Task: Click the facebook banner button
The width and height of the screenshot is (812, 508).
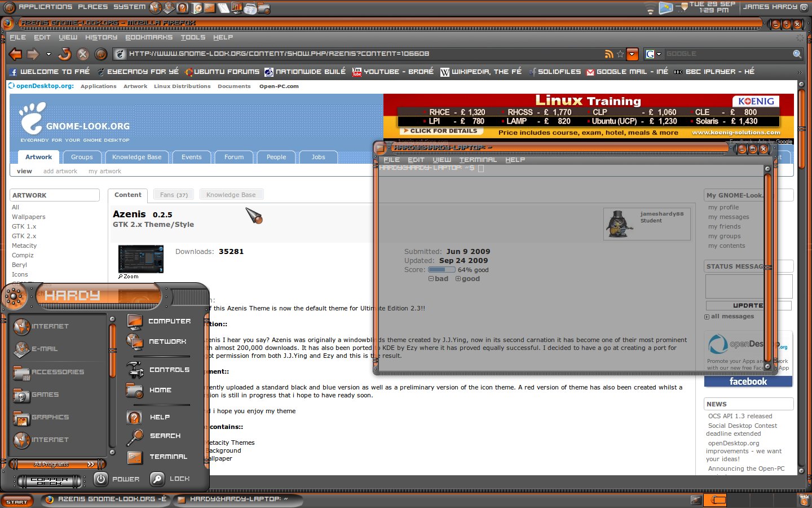Action: (x=748, y=382)
